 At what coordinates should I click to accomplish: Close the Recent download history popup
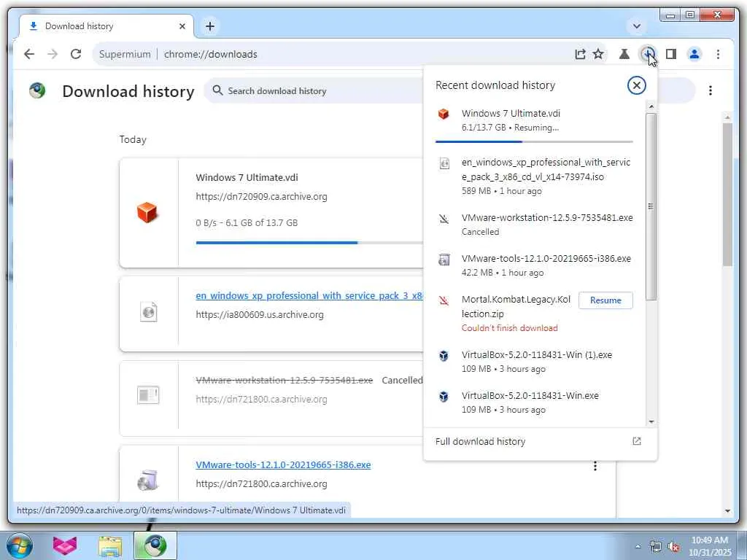(x=636, y=85)
